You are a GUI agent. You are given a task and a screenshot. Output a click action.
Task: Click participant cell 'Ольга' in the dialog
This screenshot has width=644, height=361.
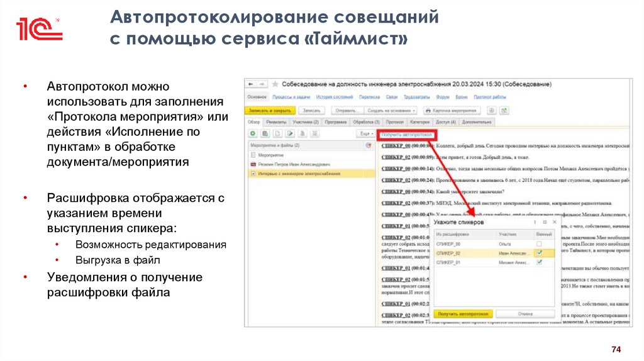(516, 244)
